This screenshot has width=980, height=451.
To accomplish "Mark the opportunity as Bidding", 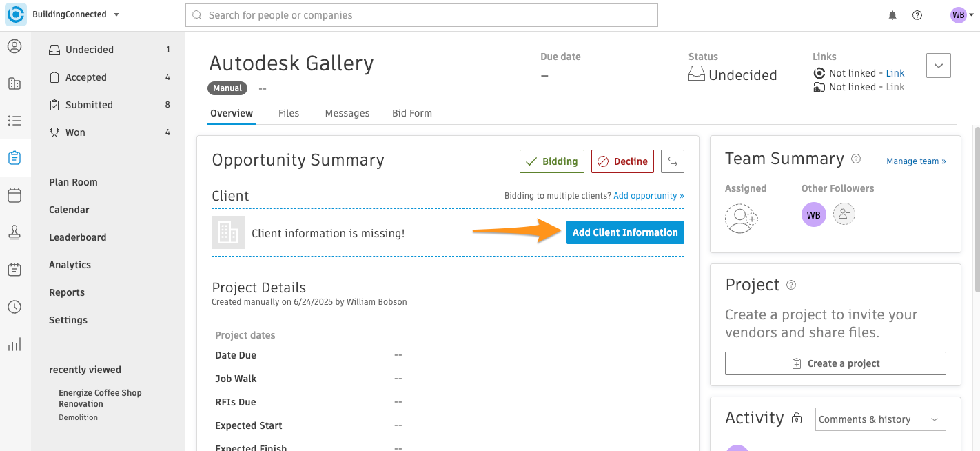I will coord(552,161).
